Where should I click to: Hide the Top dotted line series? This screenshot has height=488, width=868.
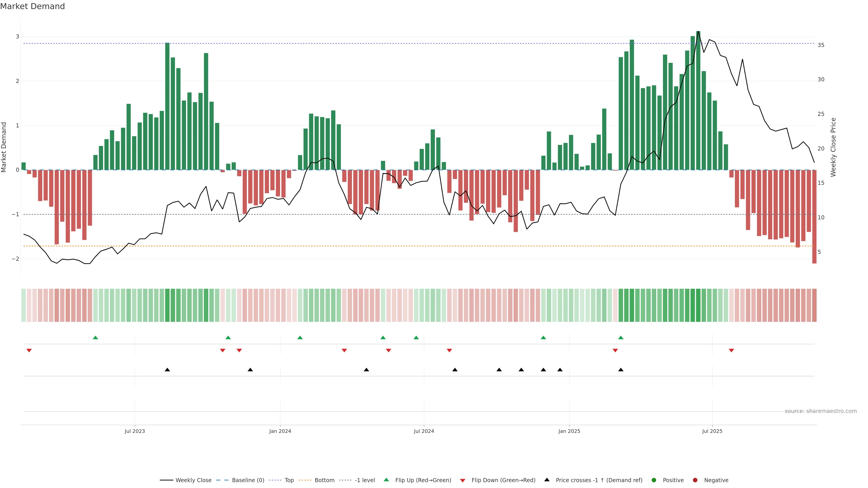pos(289,480)
